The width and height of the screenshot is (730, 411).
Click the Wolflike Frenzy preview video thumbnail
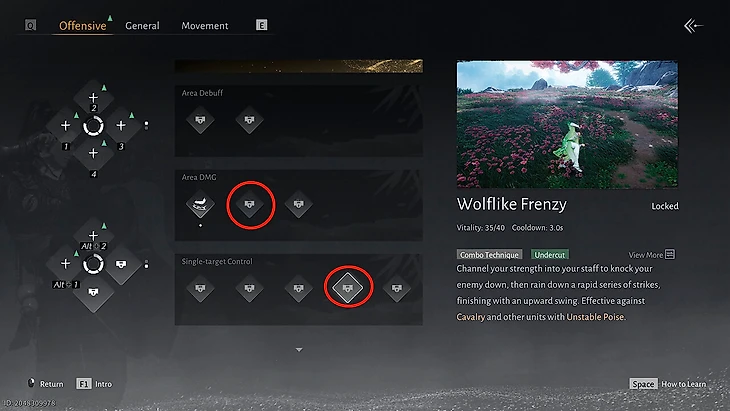pos(567,124)
